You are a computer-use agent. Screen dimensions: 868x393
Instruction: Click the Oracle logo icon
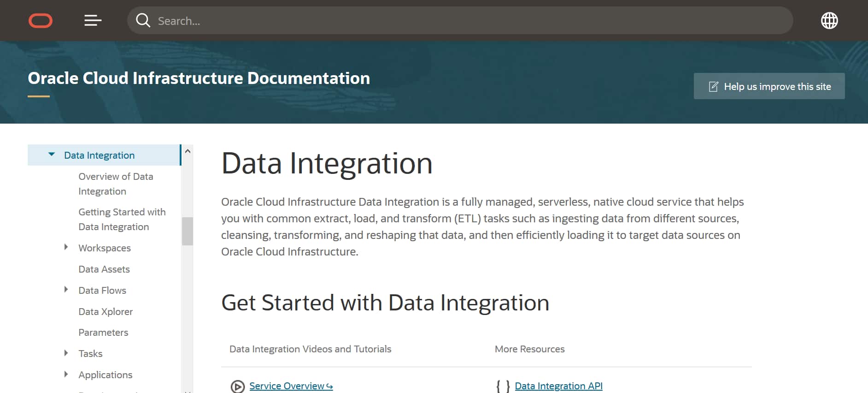point(41,21)
